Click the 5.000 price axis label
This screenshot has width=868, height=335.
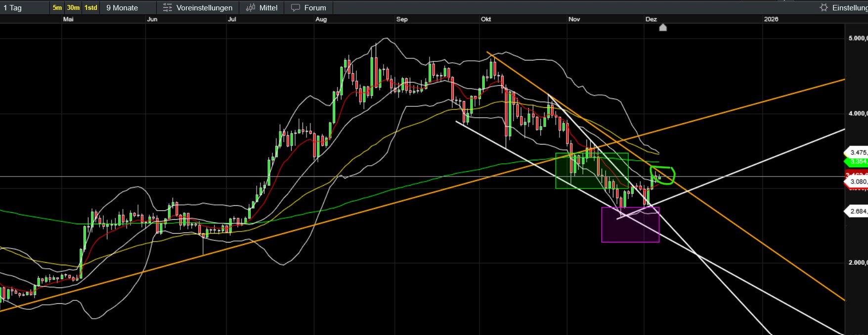(x=858, y=38)
